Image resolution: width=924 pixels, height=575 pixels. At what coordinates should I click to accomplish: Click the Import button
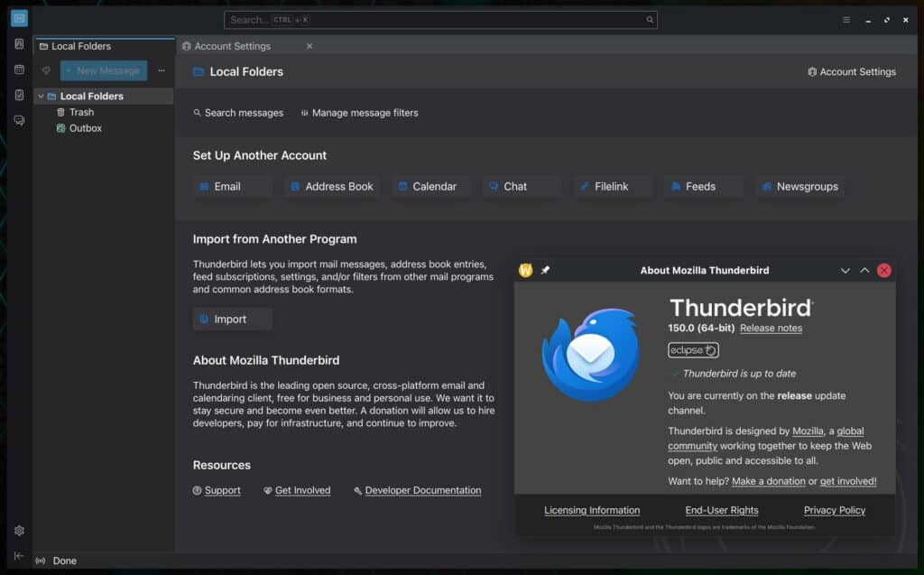point(231,319)
